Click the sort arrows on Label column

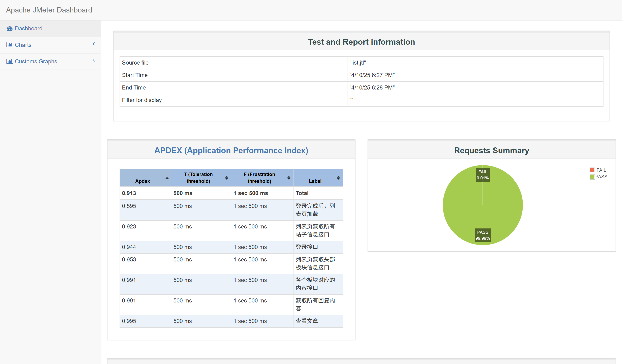tap(338, 178)
